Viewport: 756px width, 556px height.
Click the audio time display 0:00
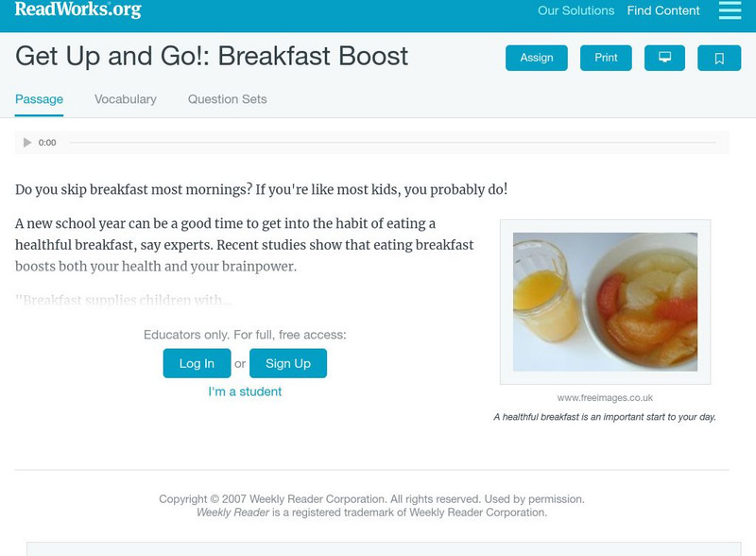(47, 143)
